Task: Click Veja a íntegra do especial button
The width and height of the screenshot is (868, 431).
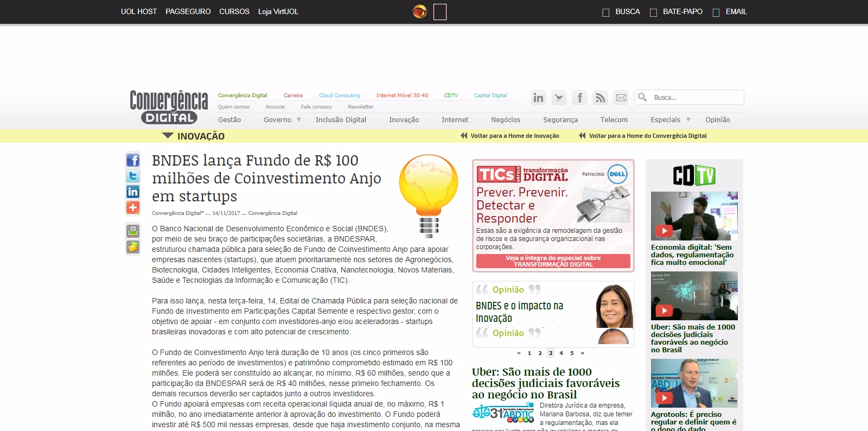Action: [x=553, y=261]
